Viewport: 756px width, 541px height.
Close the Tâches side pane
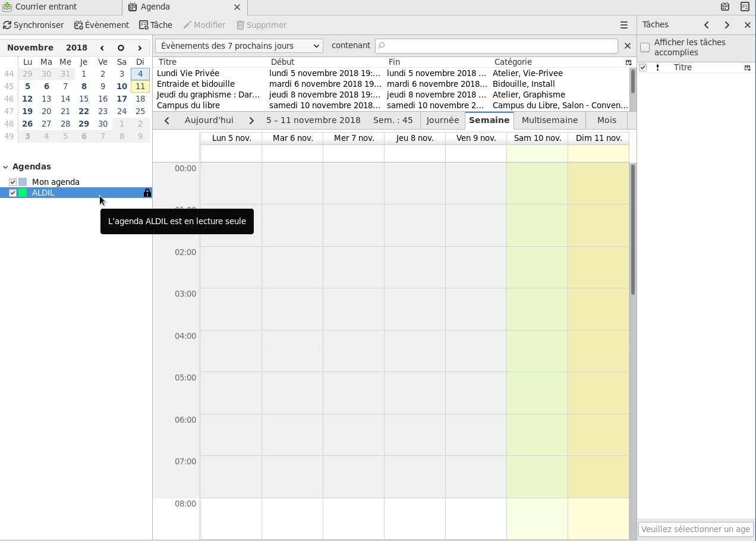coord(748,25)
